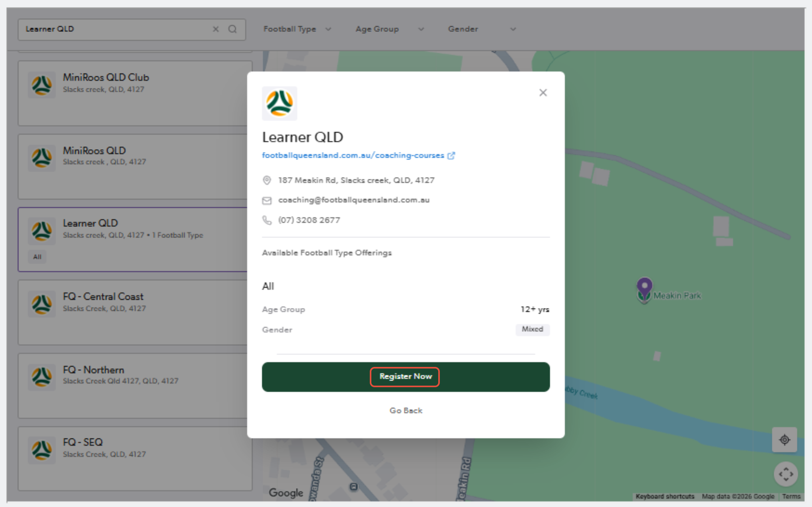This screenshot has width=812, height=507.
Task: Click the MiniRoos QLD Club logo icon
Action: [42, 84]
